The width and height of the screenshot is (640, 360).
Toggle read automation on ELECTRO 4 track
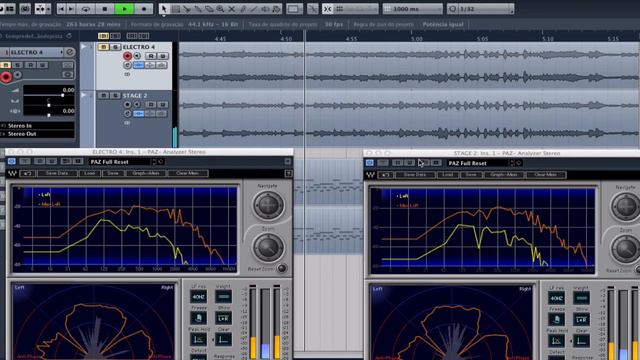click(151, 56)
